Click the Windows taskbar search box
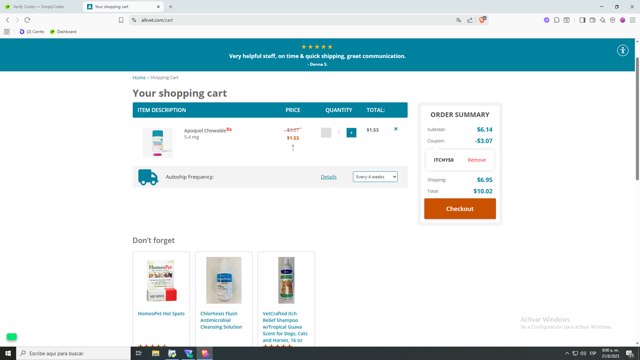The height and width of the screenshot is (360, 640). coord(73,353)
